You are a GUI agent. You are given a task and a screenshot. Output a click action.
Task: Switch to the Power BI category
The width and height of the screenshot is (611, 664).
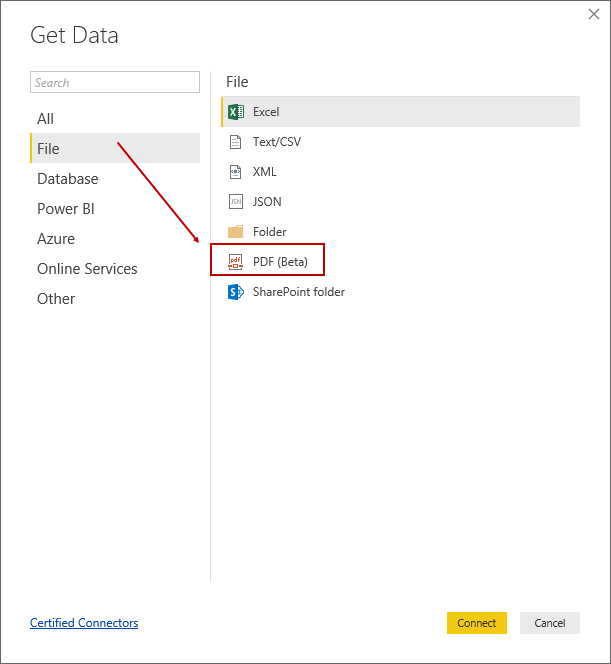pos(66,209)
